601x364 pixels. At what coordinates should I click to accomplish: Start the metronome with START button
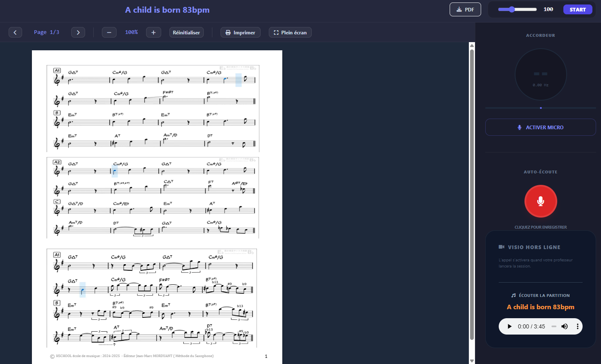click(578, 9)
